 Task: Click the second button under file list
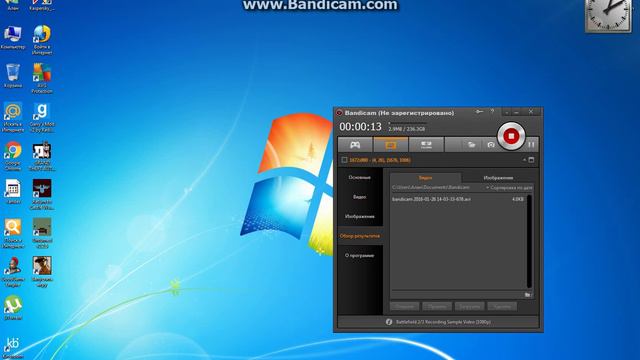(437, 307)
